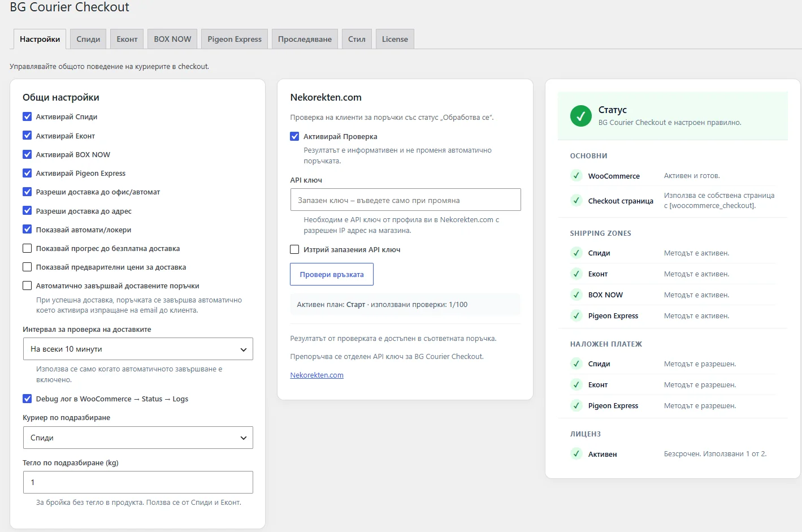
Task: Click the Shipping Zones Спиди checkmark icon
Action: click(576, 253)
